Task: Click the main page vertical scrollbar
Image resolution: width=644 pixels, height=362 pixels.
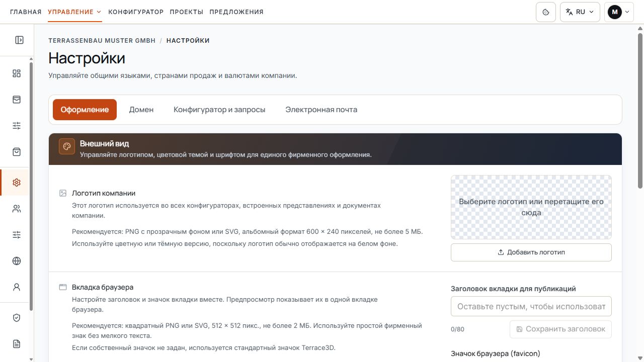Action: coord(640,111)
